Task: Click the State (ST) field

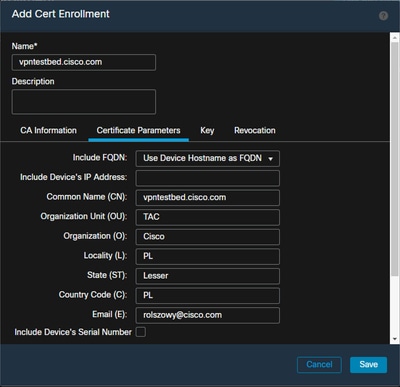Action: pyautogui.click(x=208, y=276)
